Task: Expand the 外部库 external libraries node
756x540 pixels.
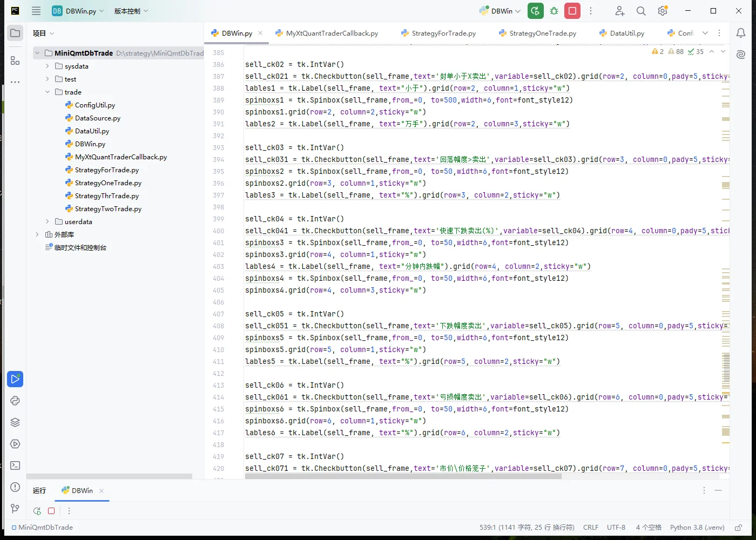Action: coord(37,234)
